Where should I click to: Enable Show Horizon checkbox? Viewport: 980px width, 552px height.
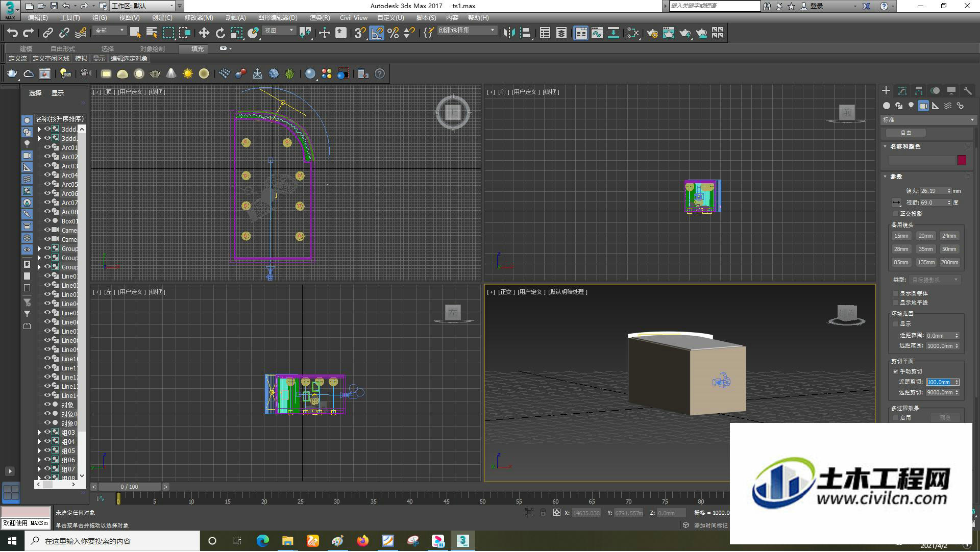pyautogui.click(x=896, y=303)
